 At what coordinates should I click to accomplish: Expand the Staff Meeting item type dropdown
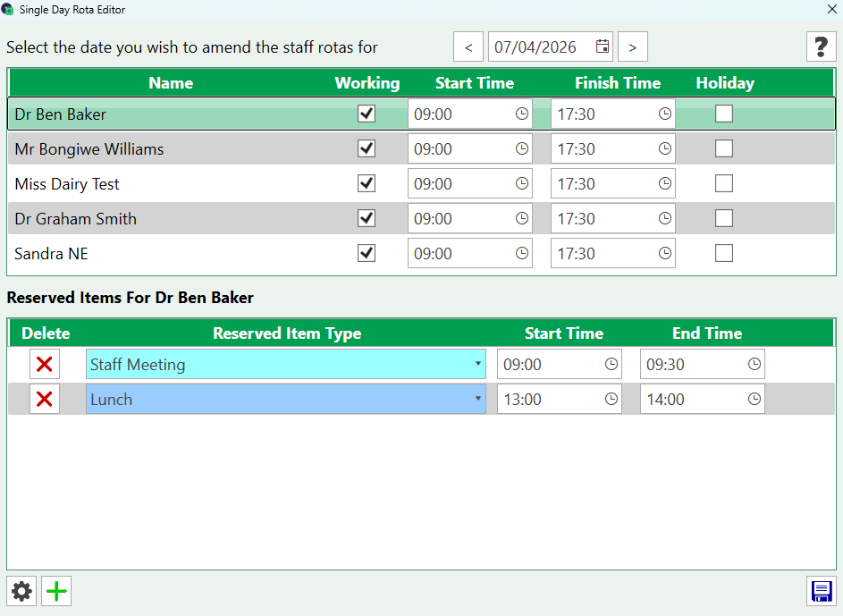[x=478, y=365]
